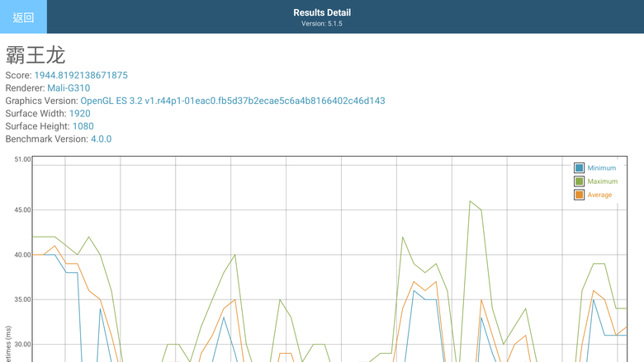
Task: Click the 51.00 y-axis label
Action: [22, 159]
